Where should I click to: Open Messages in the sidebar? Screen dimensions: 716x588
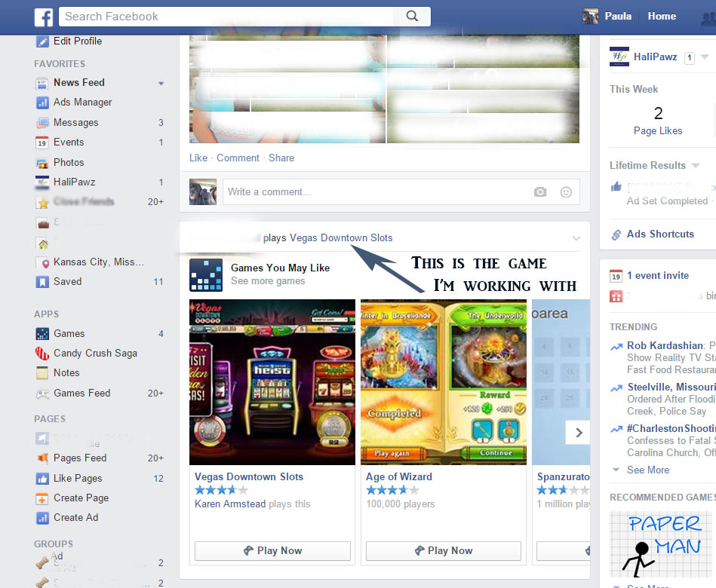[75, 122]
